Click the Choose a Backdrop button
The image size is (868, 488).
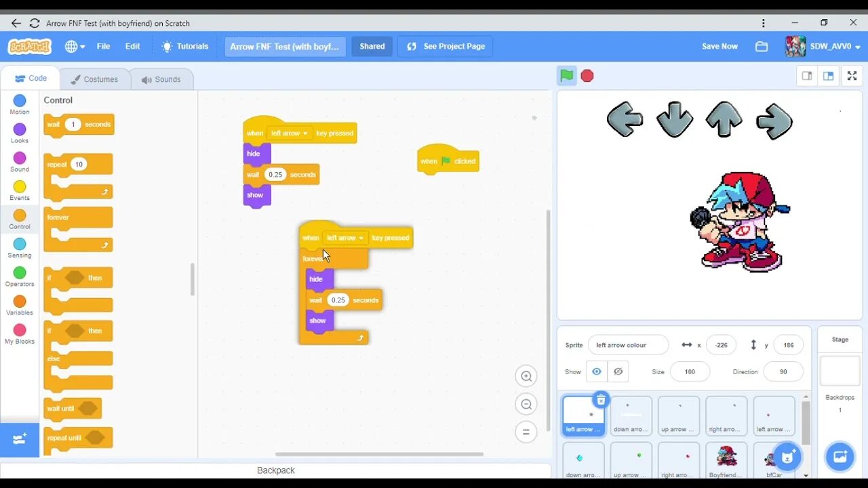click(x=840, y=456)
